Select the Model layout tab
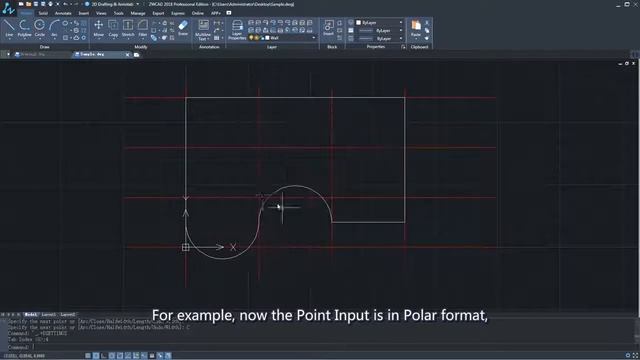Image resolution: width=640 pixels, height=360 pixels. coord(31,315)
